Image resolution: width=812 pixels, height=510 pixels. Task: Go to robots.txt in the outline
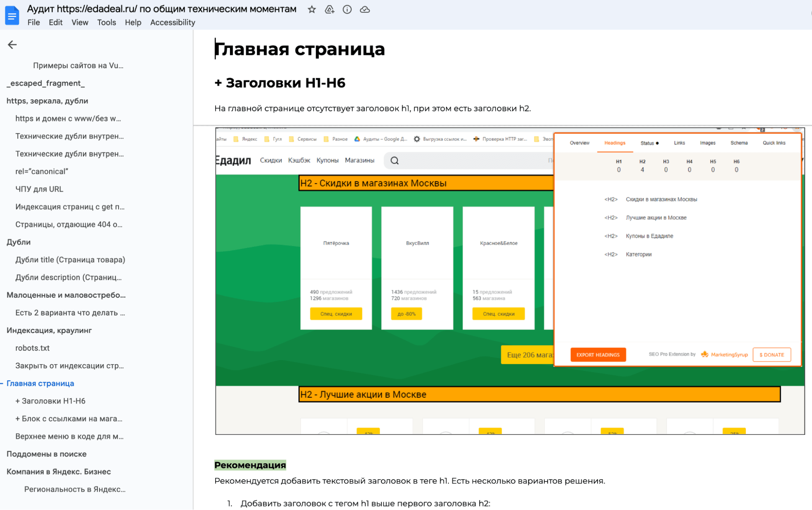pyautogui.click(x=32, y=348)
